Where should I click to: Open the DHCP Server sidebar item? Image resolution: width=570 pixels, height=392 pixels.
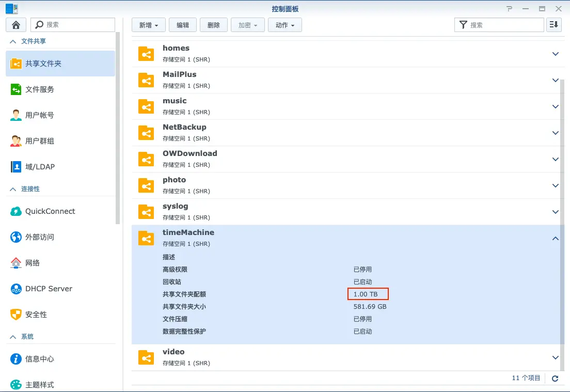60,289
